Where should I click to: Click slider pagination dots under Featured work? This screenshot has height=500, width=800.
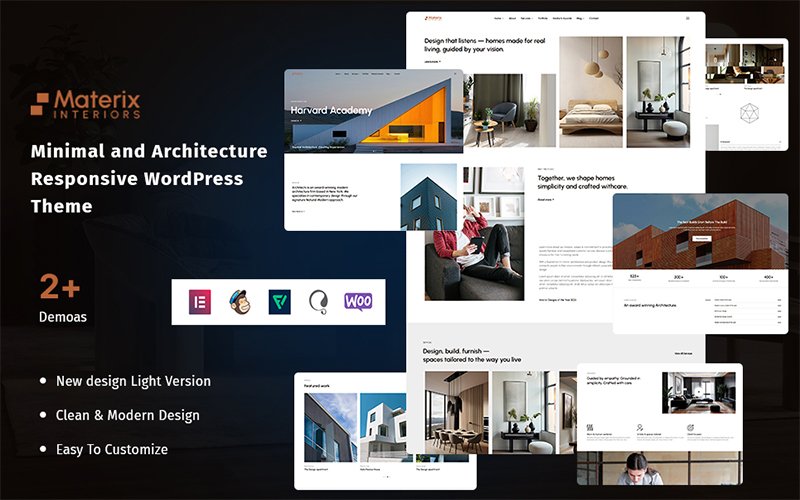pyautogui.click(x=385, y=477)
